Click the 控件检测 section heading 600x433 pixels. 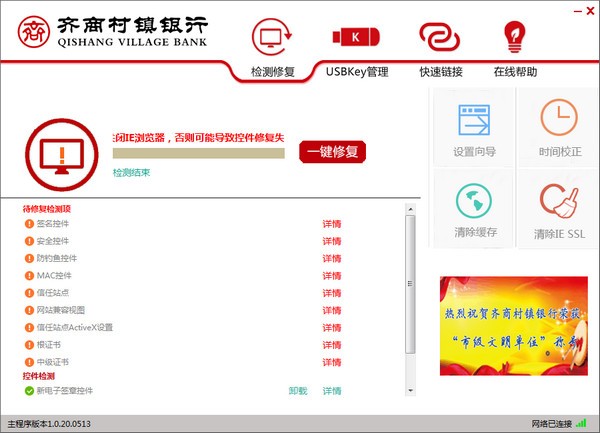(x=39, y=376)
